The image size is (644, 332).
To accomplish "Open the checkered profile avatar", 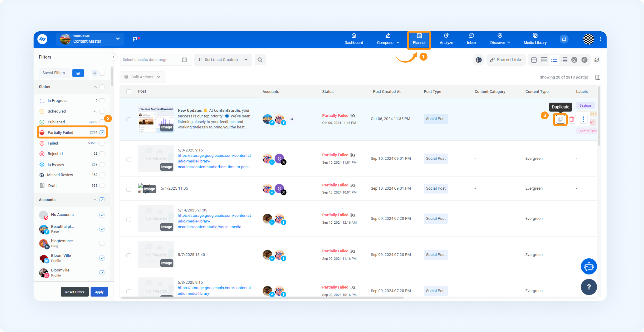I will (x=588, y=39).
